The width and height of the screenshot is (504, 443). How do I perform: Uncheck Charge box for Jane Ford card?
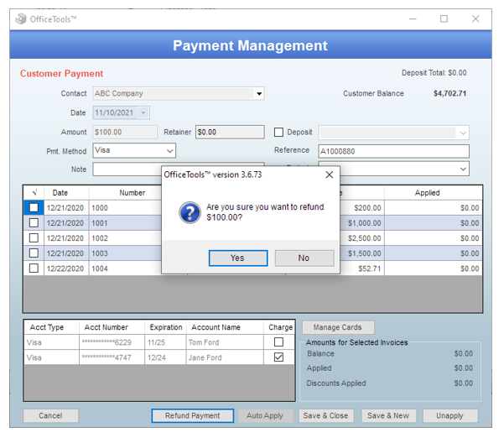click(278, 357)
